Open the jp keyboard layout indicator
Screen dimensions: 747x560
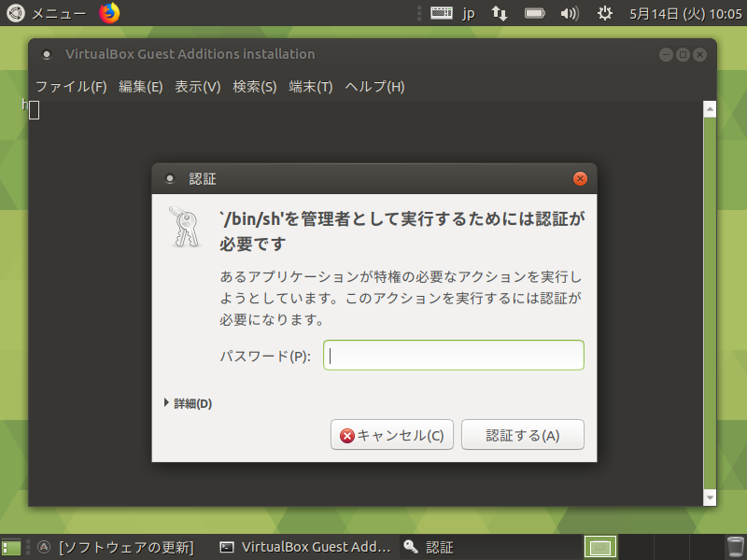click(469, 13)
